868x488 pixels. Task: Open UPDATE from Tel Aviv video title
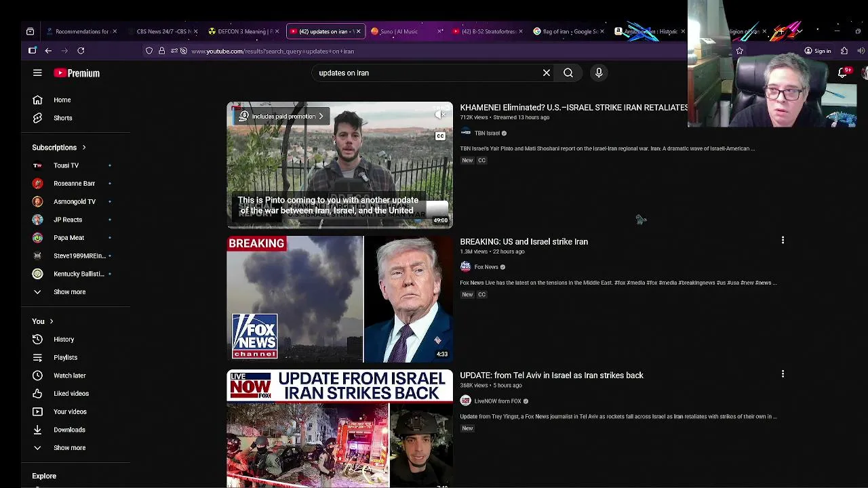[x=551, y=375]
